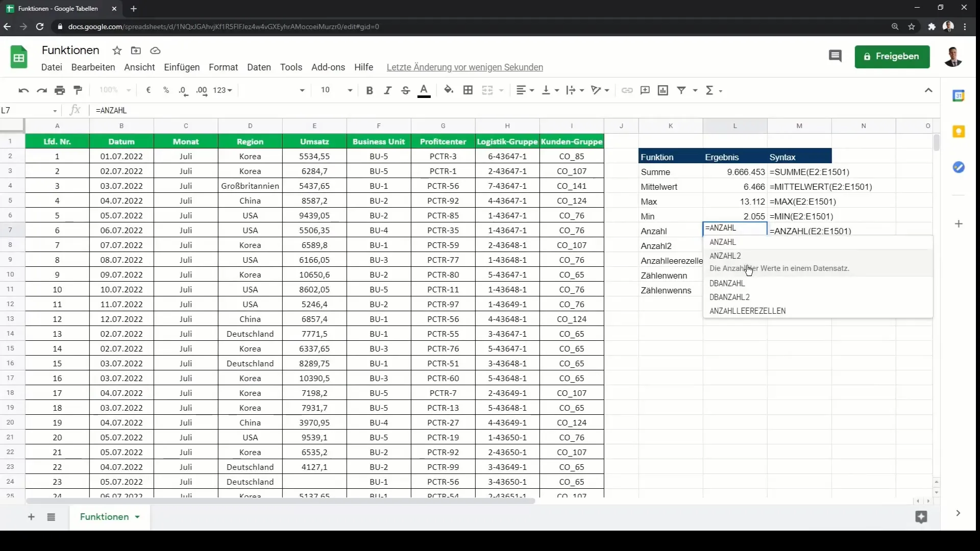Open the font family dropdown
Image resolution: width=980 pixels, height=551 pixels.
(x=274, y=90)
